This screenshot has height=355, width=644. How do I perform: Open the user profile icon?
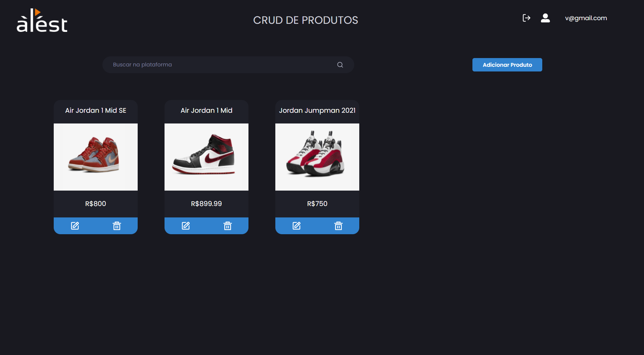point(545,18)
